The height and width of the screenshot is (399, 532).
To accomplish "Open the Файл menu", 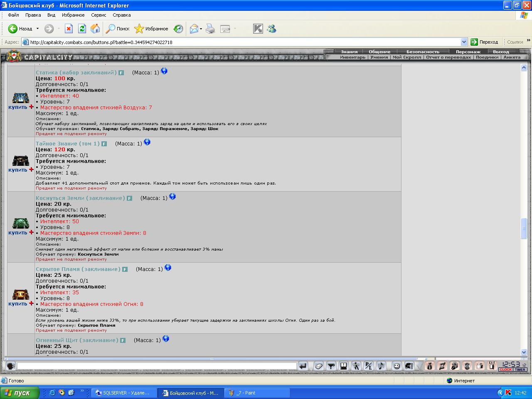I will coord(13,15).
